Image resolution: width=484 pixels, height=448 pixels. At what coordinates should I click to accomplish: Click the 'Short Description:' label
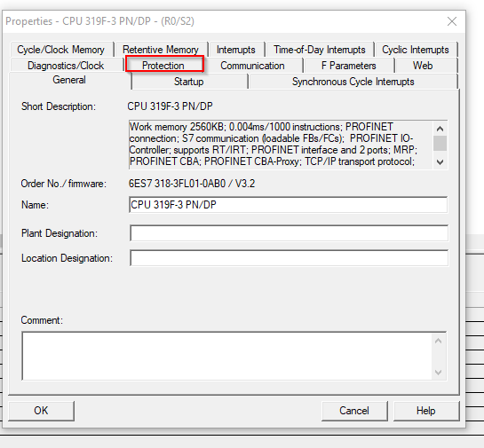tap(59, 106)
